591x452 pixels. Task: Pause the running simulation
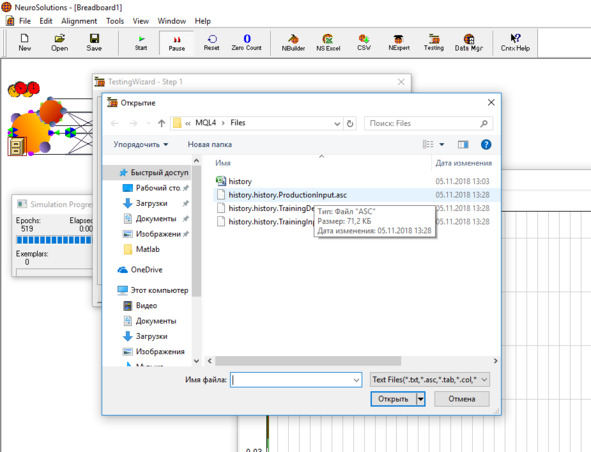coord(176,43)
